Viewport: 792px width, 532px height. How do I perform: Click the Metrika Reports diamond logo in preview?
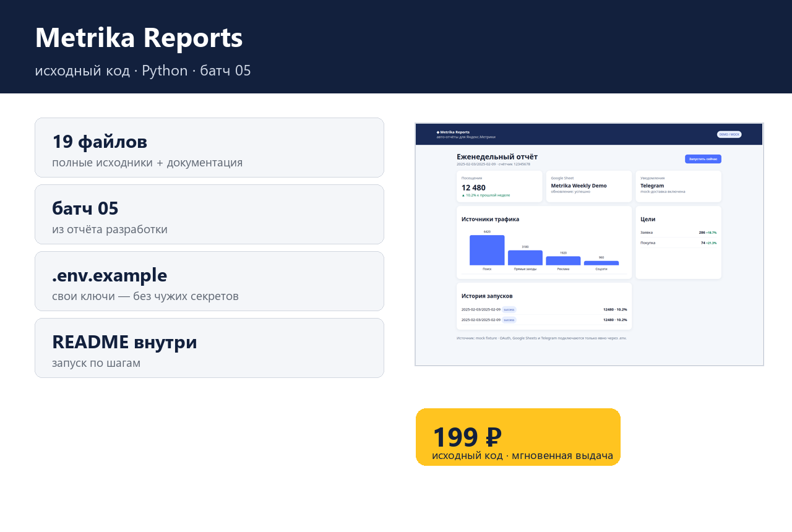(438, 132)
